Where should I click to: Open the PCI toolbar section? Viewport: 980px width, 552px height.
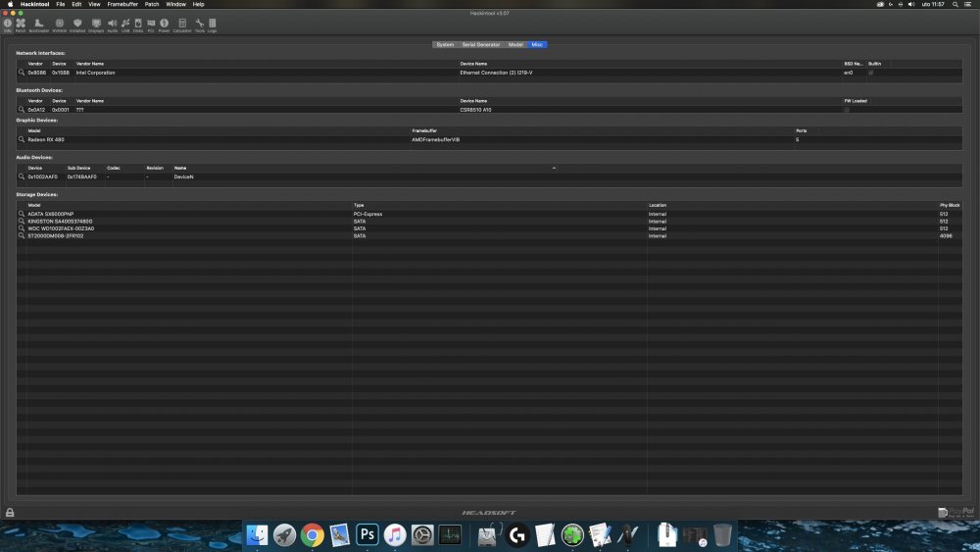pyautogui.click(x=151, y=25)
